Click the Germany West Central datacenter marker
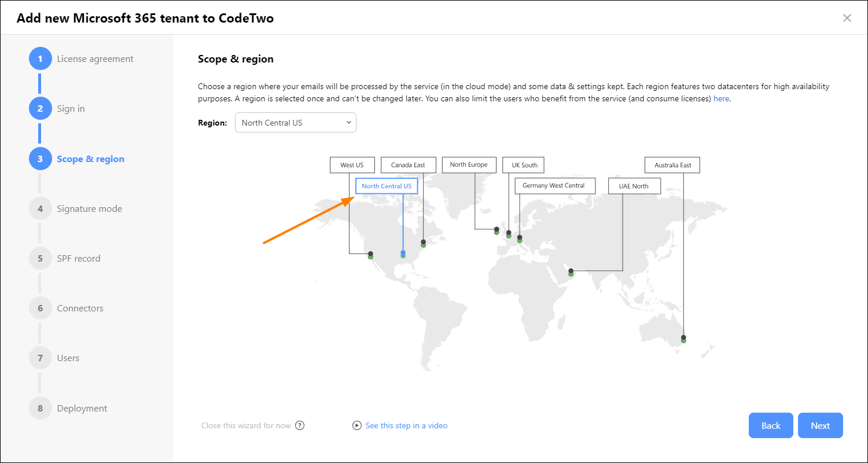868x463 pixels. coord(520,238)
